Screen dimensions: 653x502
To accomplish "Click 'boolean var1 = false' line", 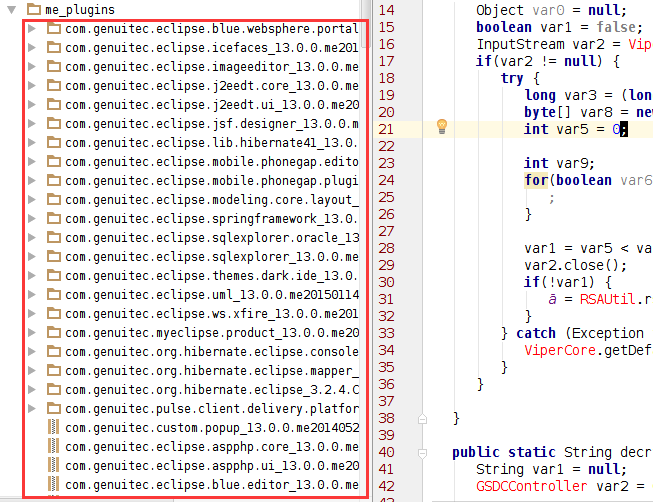I will [x=560, y=27].
